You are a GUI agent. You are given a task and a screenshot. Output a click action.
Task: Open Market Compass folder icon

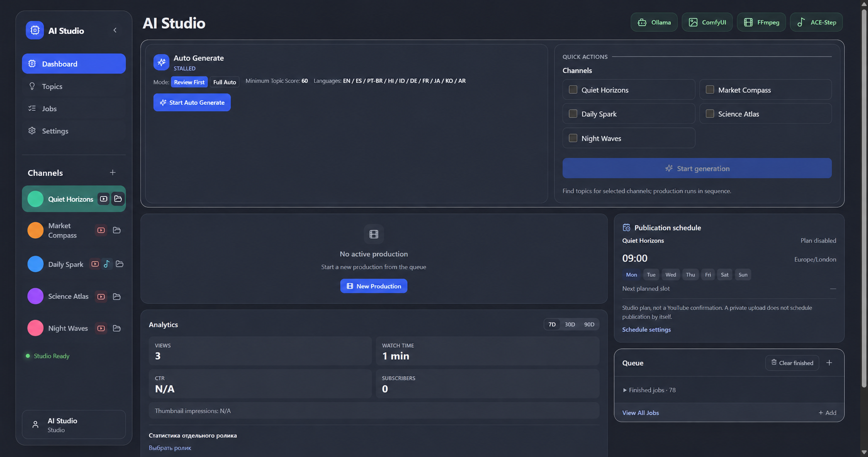[x=117, y=230]
